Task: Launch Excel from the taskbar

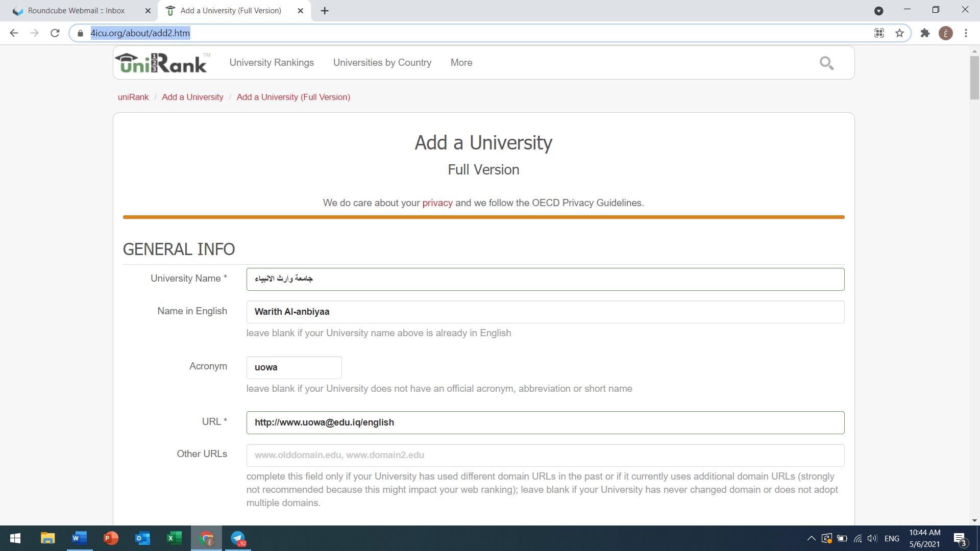Action: 174,538
